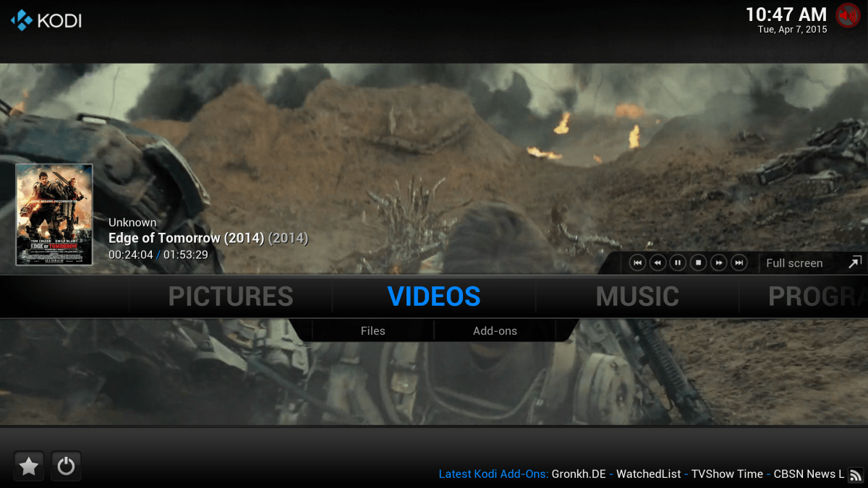The image size is (868, 488).
Task: Open Files under Videos
Action: point(373,331)
